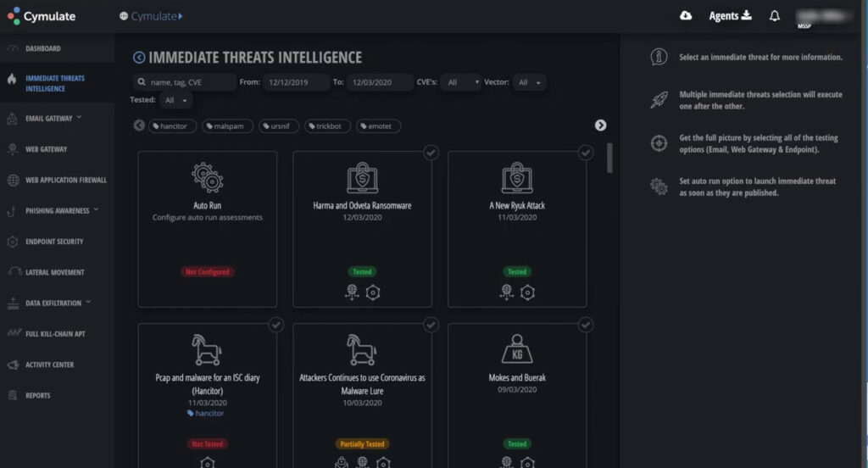Select Immediate Threats Intelligence menu item
This screenshot has width=868, height=468.
(55, 84)
